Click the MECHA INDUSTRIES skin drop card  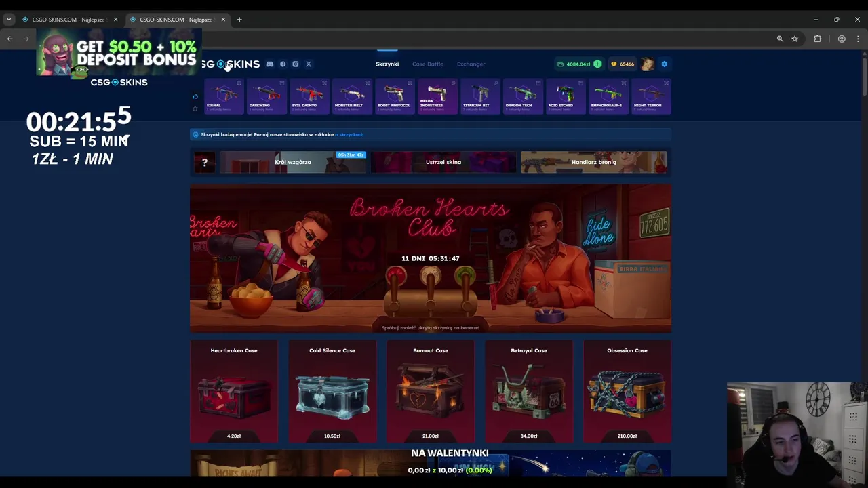click(x=437, y=96)
